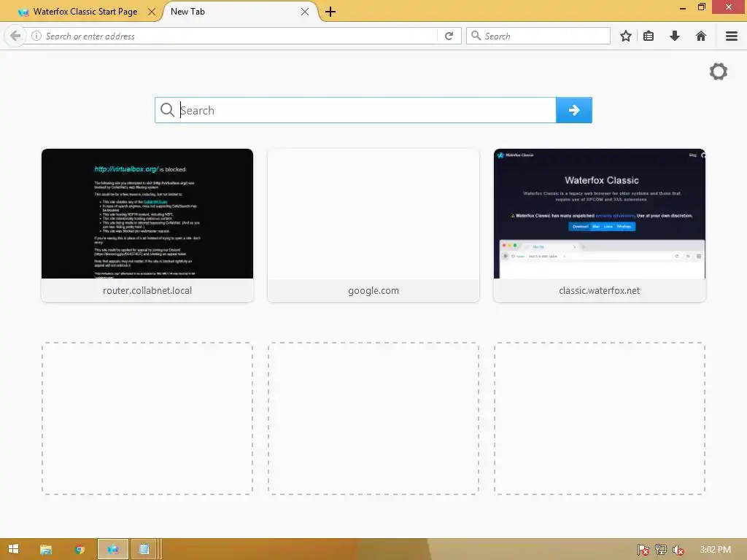Open the google.com tile
Viewport: 747px width, 560px height.
pyautogui.click(x=373, y=225)
